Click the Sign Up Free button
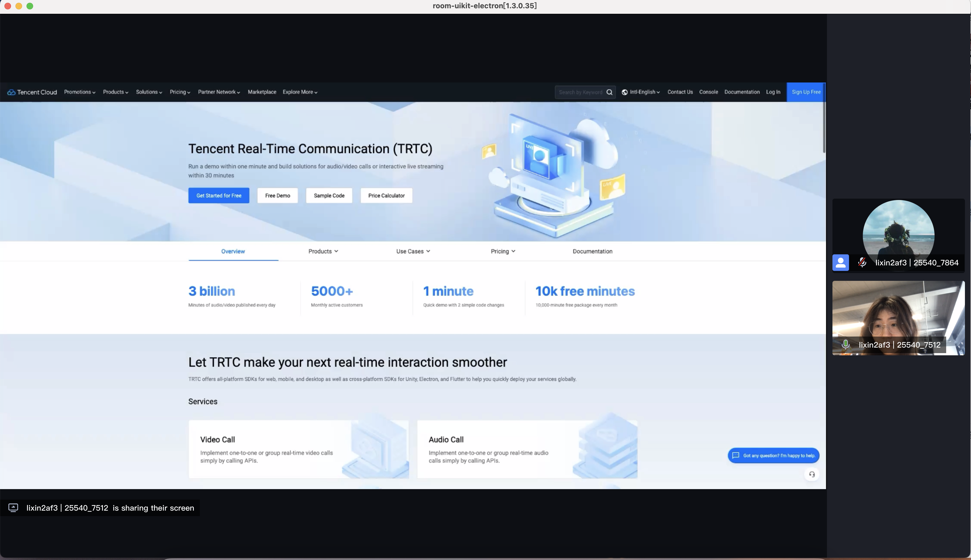This screenshot has height=560, width=971. (x=806, y=92)
